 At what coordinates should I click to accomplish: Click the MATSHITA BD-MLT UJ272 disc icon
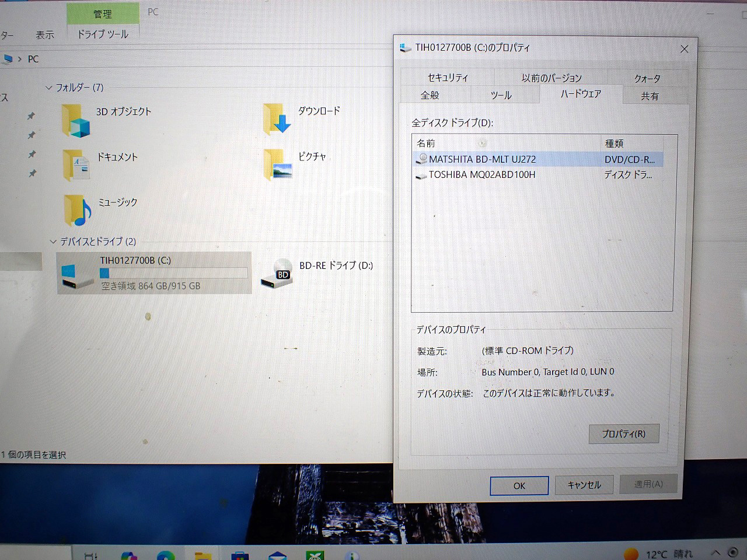pos(422,159)
